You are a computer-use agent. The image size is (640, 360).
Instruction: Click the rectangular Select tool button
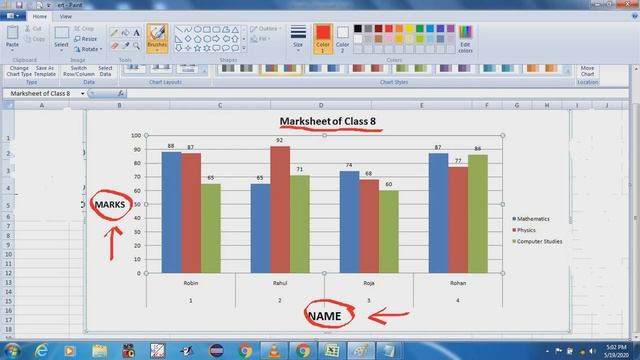coord(61,34)
